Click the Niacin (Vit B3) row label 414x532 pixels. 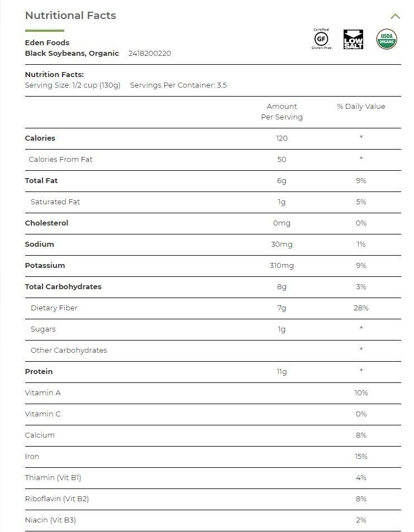(x=50, y=520)
